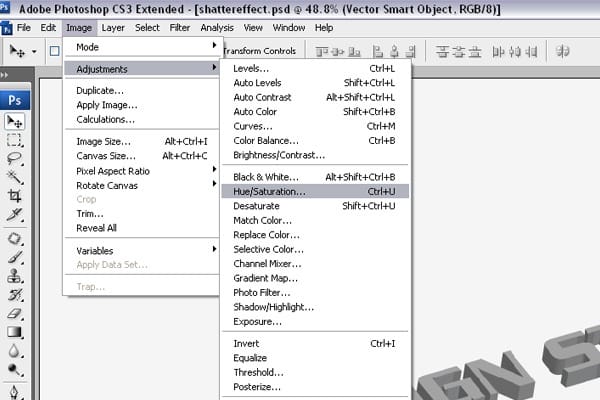600x400 pixels.
Task: Select Image Size from Image menu
Action: click(141, 142)
